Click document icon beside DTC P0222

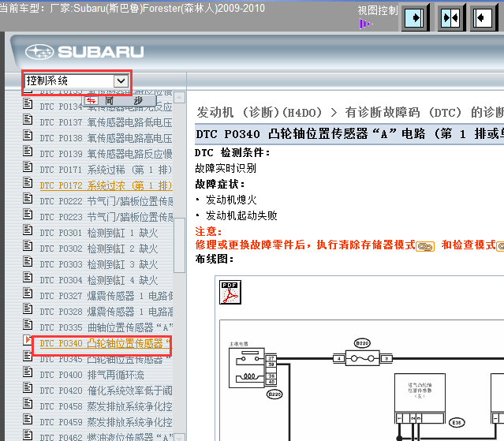(28, 198)
